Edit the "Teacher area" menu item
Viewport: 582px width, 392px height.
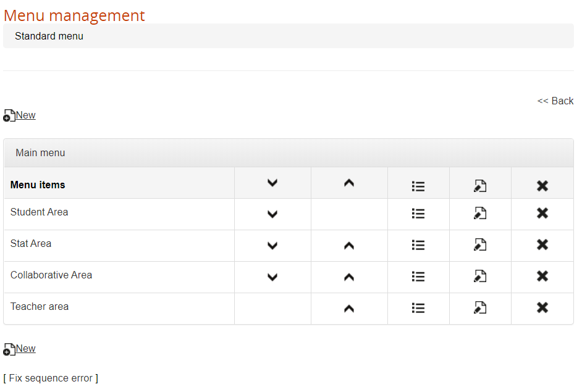(480, 308)
